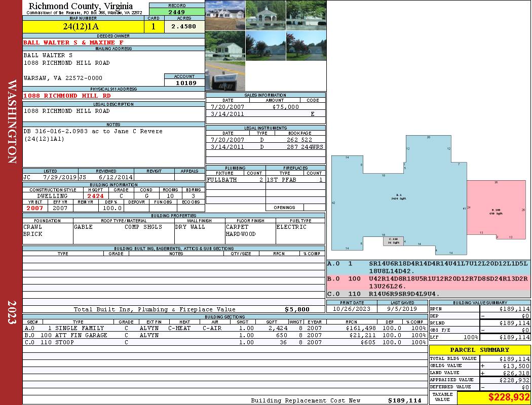Click built-ins total value $5,800
532x405 pixels.
point(297,309)
